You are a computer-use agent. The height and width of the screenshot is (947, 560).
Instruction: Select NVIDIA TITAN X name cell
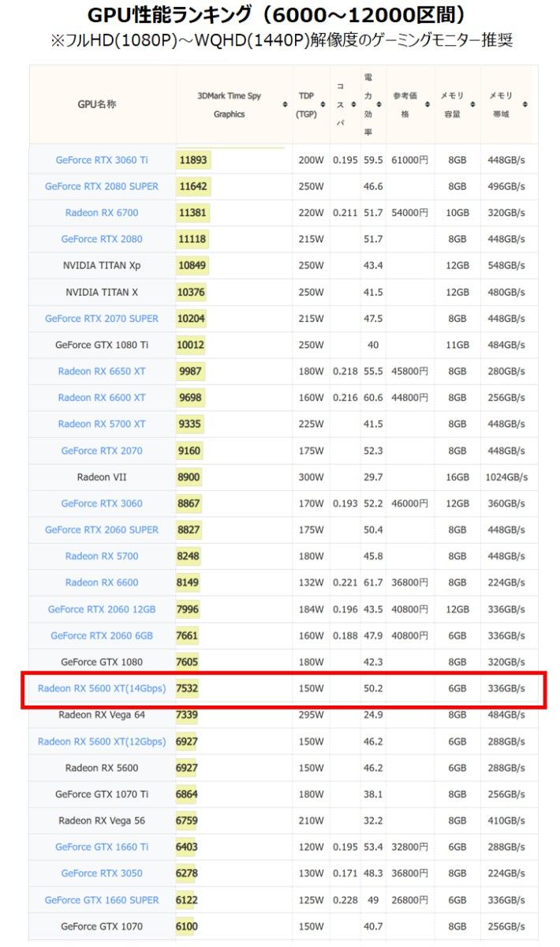pos(103,293)
